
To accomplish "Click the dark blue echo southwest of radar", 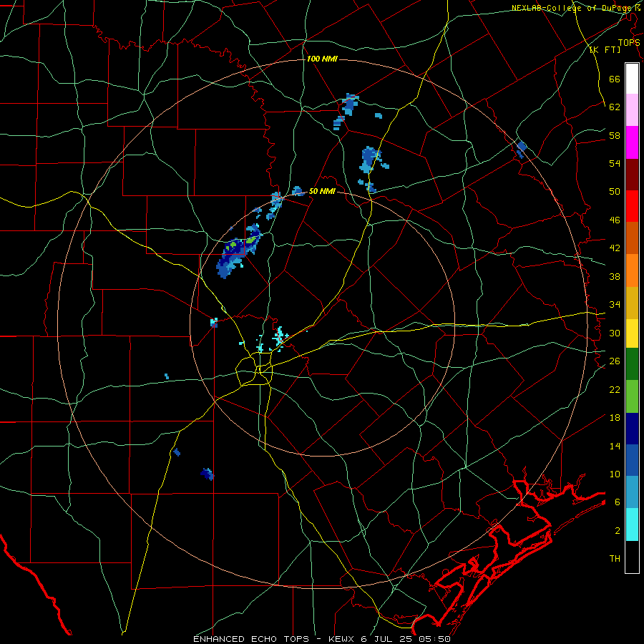I will click(x=208, y=474).
